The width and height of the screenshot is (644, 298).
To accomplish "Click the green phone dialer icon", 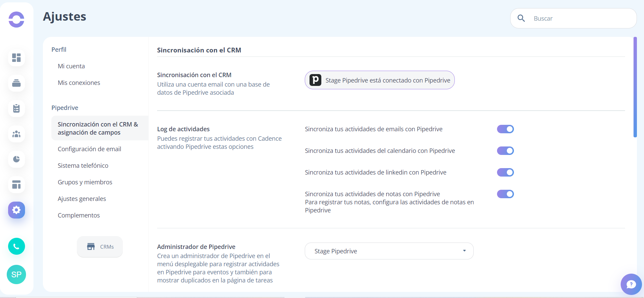I will [x=16, y=246].
